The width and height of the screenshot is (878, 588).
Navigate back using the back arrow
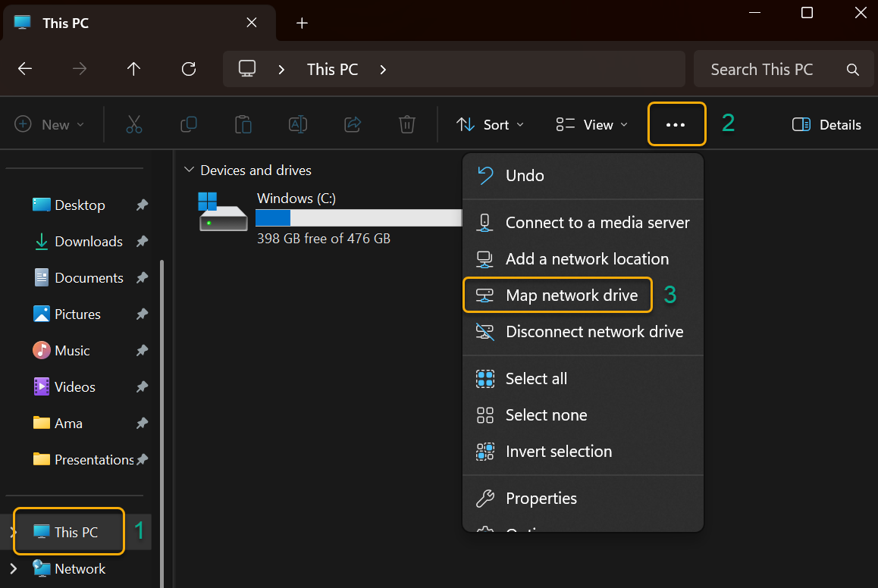pos(24,69)
